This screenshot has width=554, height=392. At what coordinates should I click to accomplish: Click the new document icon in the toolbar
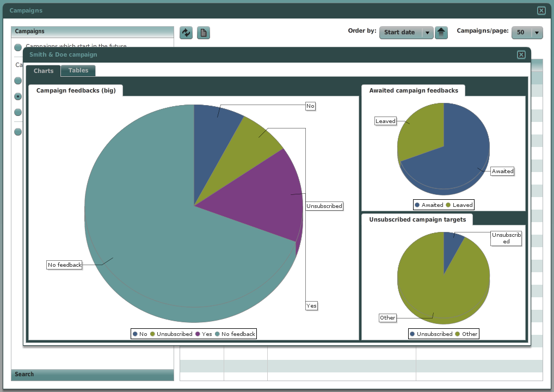coord(203,33)
